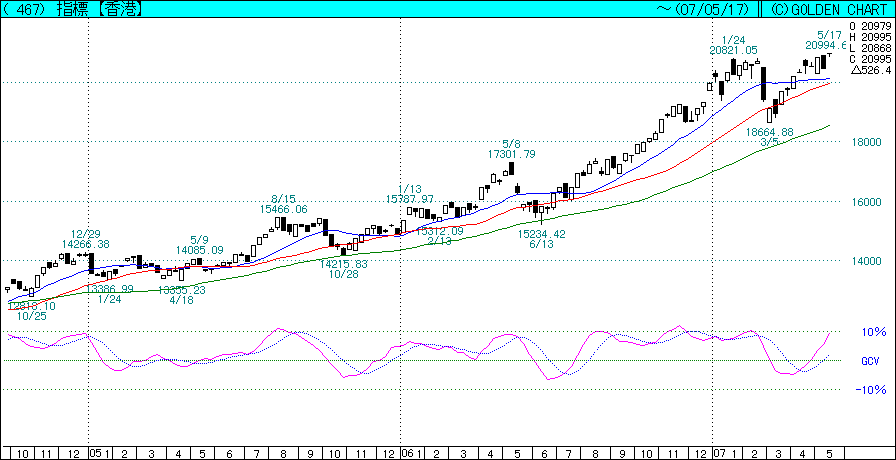Select the 07/05/17 date label in header
Image resolution: width=896 pixels, height=460 pixels.
[x=711, y=8]
